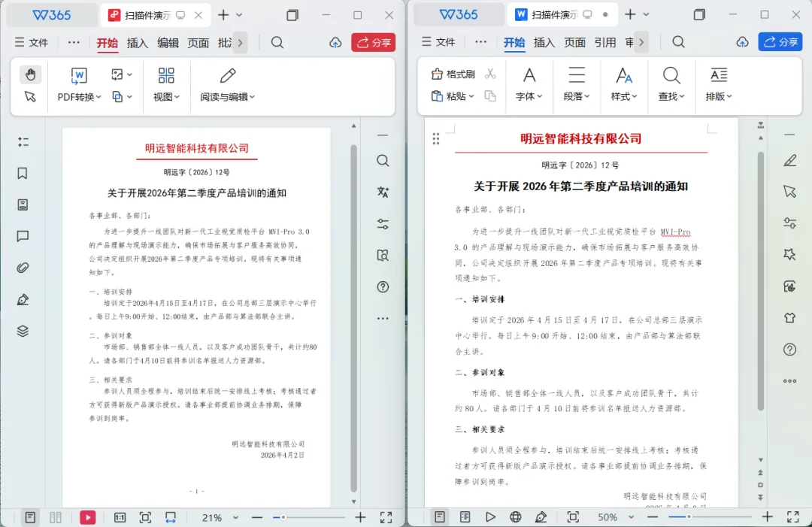Show page thumbnails panel in PDF sidebar
Screen dimensions: 812x527
(23, 205)
